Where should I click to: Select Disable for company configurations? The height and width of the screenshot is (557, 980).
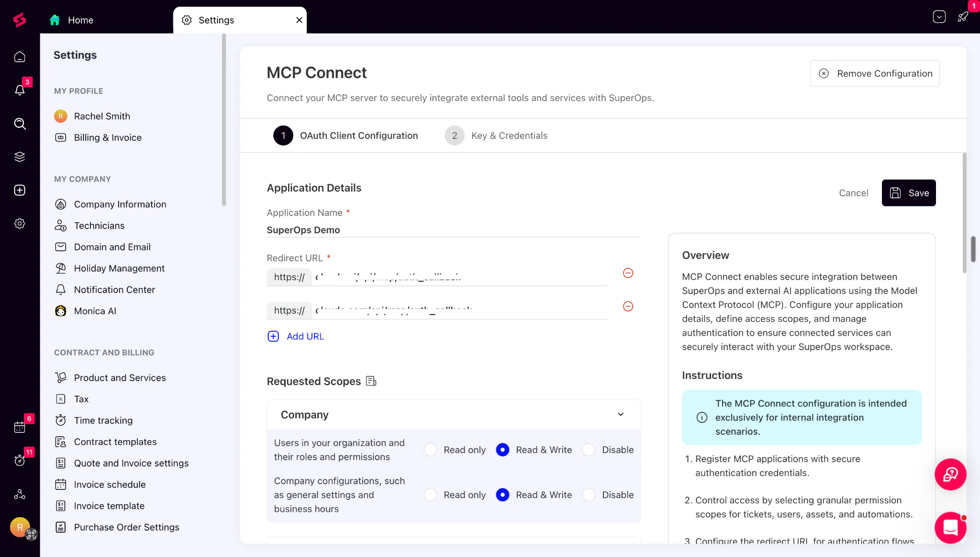click(589, 495)
